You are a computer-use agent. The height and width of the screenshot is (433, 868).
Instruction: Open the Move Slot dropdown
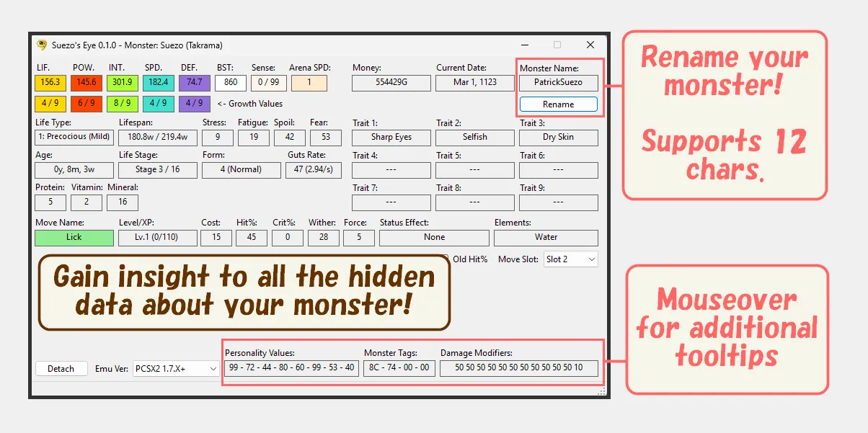[571, 259]
